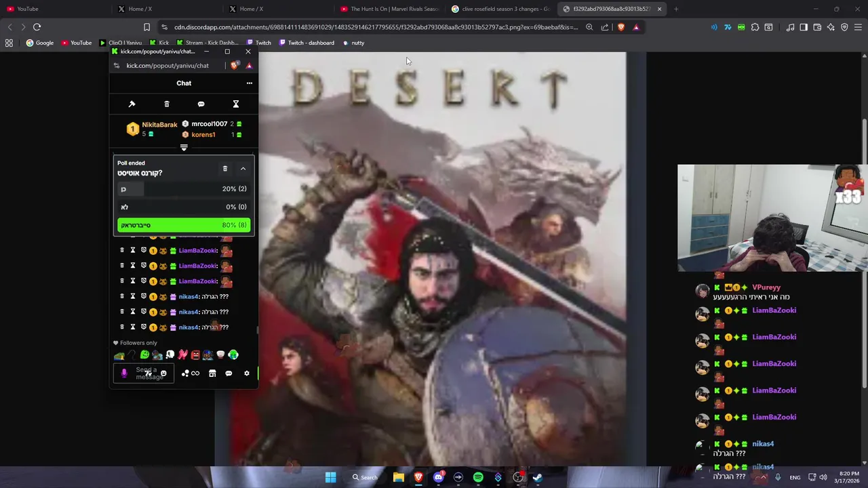Open the gavel moderation tool in chat

click(x=132, y=104)
